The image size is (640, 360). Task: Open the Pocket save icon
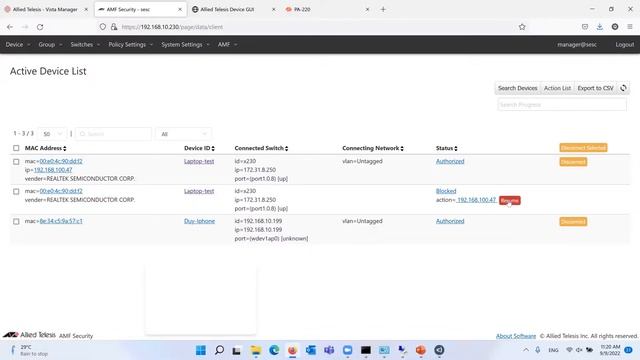(585, 27)
